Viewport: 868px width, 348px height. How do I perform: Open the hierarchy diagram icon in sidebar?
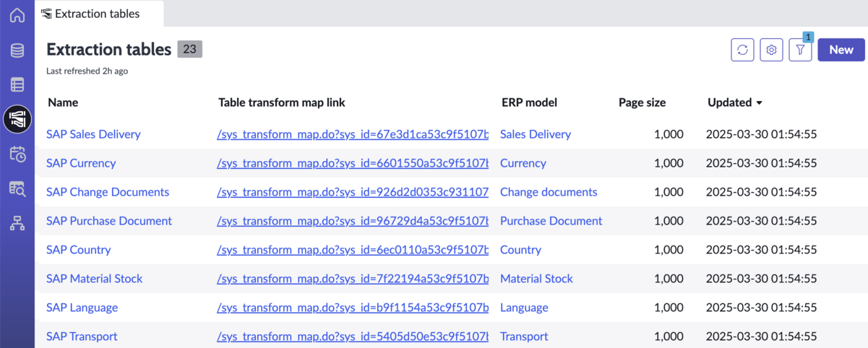(17, 223)
